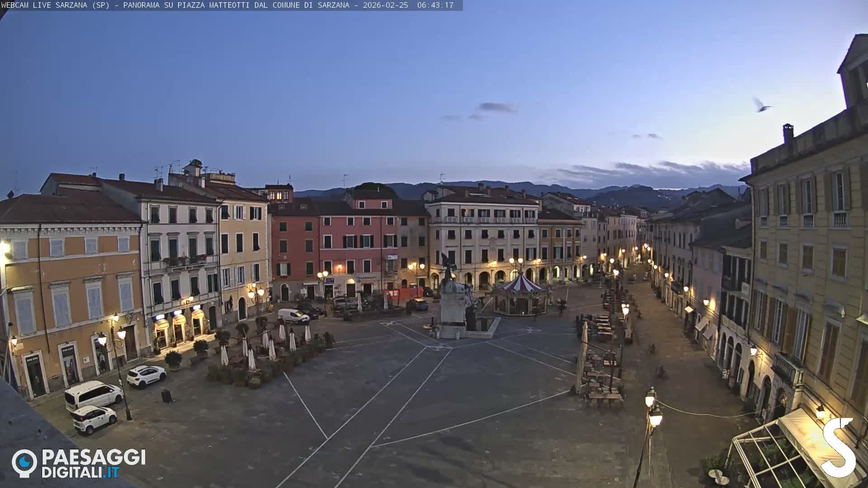868x488 pixels.
Task: Click the Paesaggi Digitali.it logo
Action: (79, 463)
